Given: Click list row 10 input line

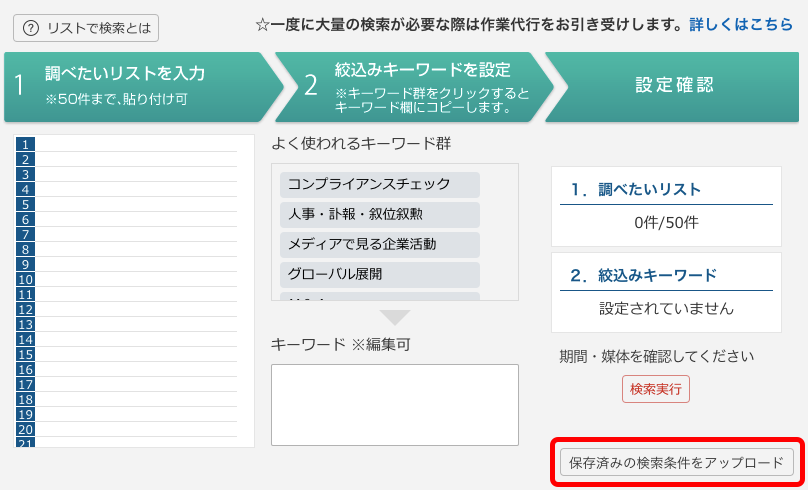Looking at the screenshot, I should coord(136,279).
